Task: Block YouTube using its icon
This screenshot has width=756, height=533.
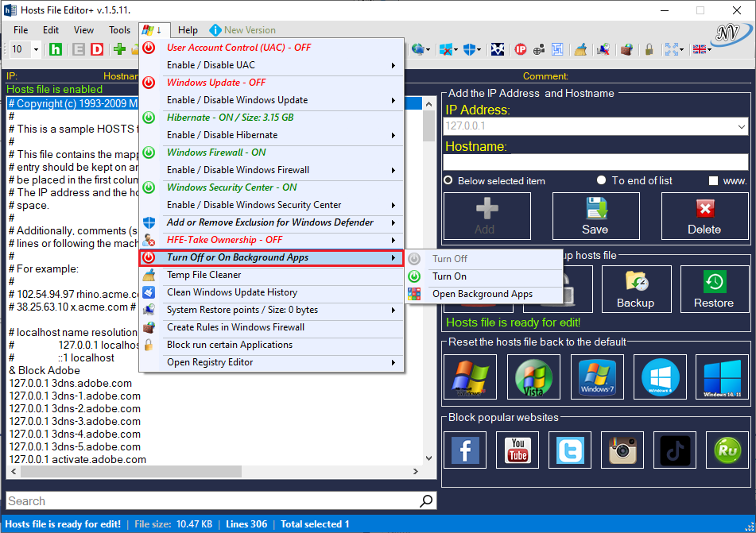Action: coord(518,450)
